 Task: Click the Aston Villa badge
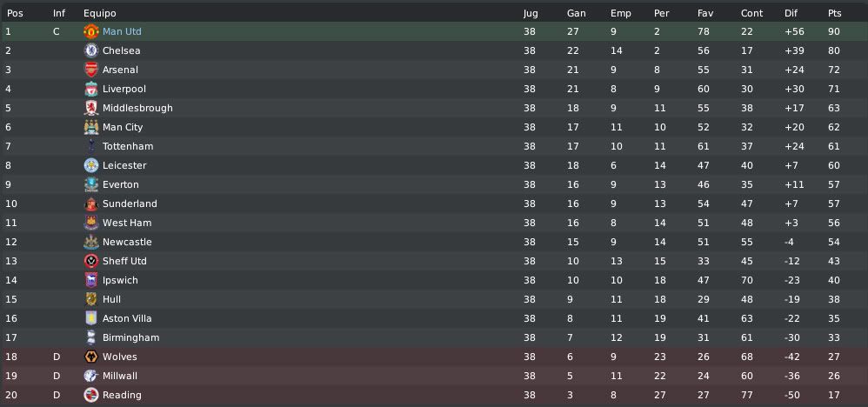point(90,318)
